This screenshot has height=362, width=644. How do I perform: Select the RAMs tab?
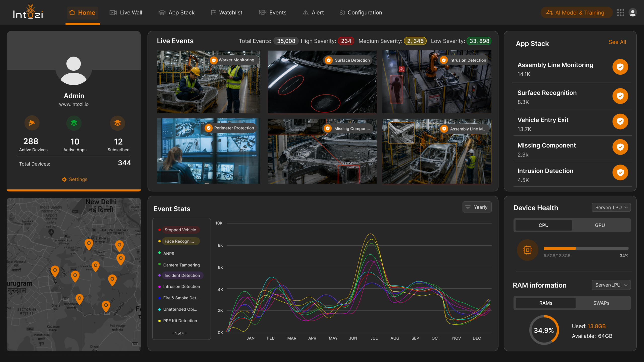tap(546, 303)
